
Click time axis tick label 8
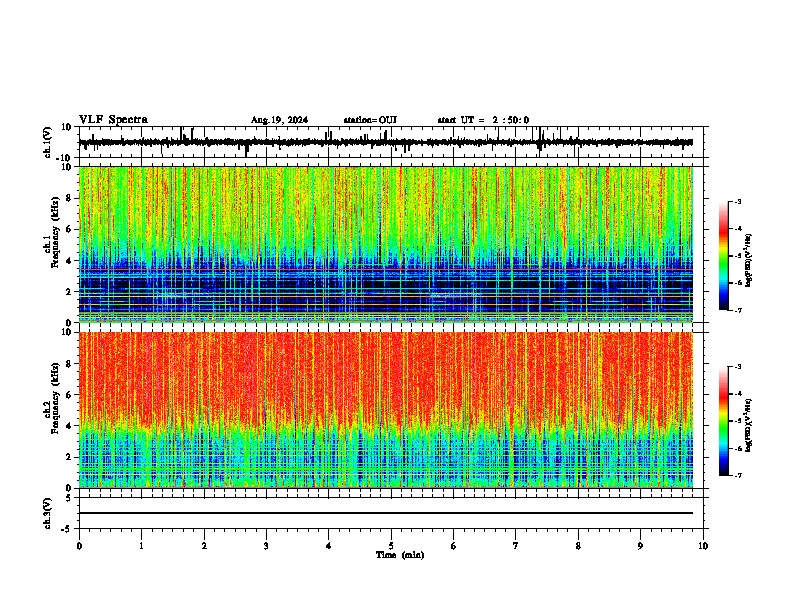pos(578,546)
